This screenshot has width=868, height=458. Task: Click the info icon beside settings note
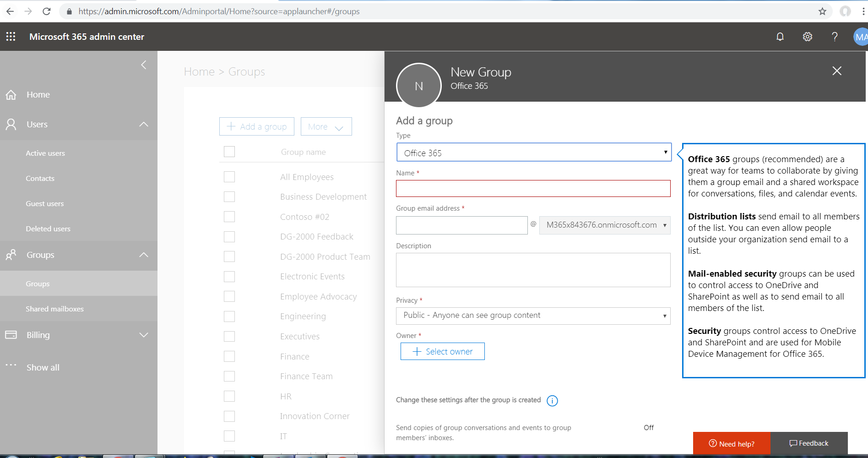pyautogui.click(x=552, y=401)
